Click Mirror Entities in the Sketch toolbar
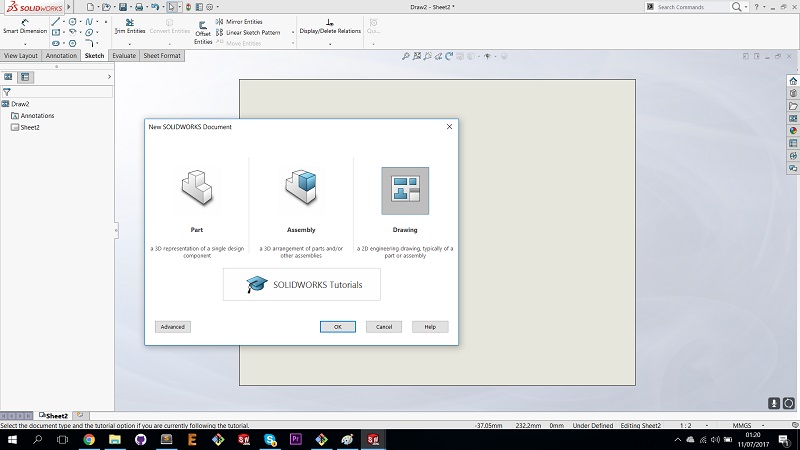This screenshot has height=450, width=800. (239, 21)
